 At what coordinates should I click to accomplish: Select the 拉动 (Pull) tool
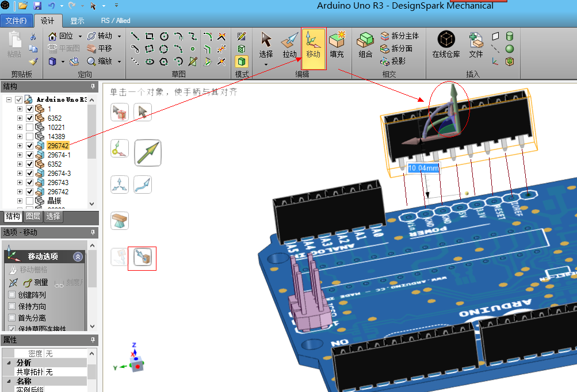coord(290,45)
